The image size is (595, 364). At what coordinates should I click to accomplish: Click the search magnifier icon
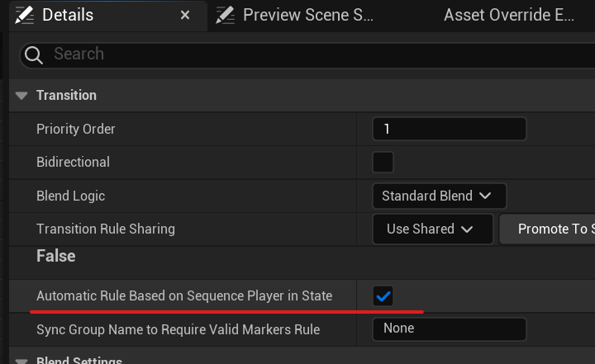pyautogui.click(x=34, y=54)
